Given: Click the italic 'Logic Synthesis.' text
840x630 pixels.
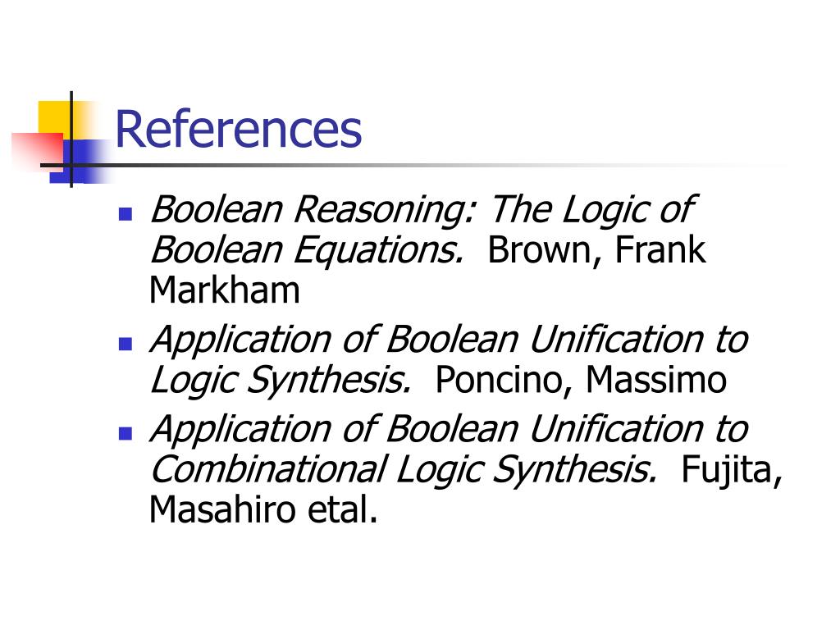Looking at the screenshot, I should pyautogui.click(x=281, y=381).
